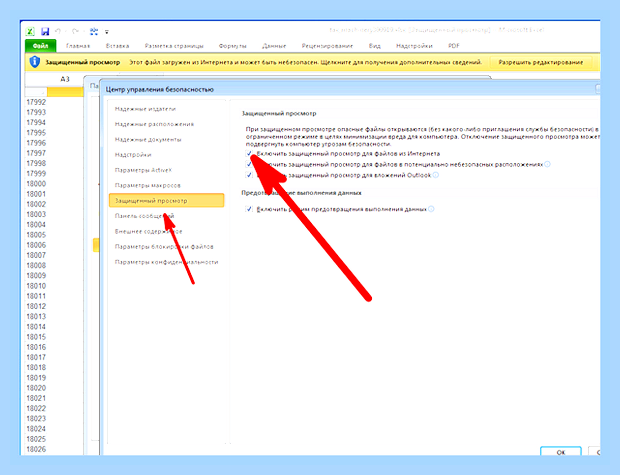Select Надежные расположения in Trust Center sidebar
This screenshot has width=620, height=475.
[x=154, y=124]
